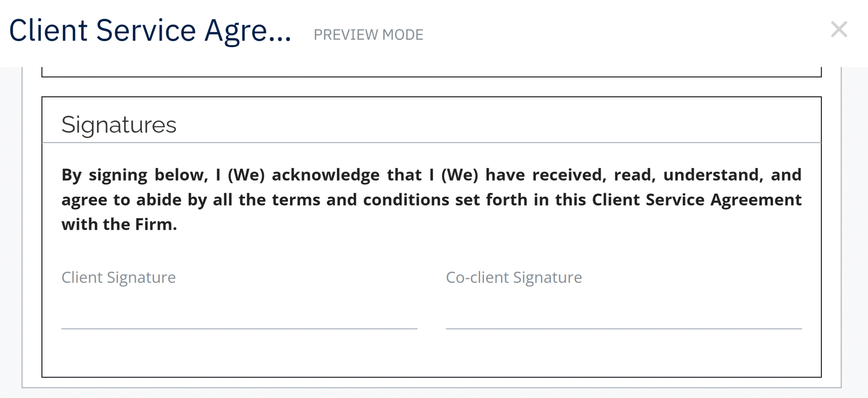Viewport: 868px width, 398px height.
Task: Click the word "received," in the paragraph
Action: tap(569, 175)
